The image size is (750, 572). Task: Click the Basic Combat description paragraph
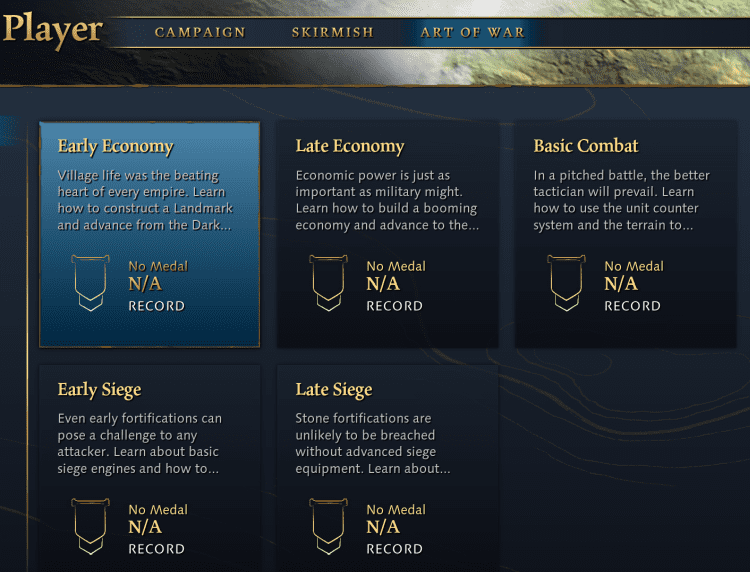point(621,200)
